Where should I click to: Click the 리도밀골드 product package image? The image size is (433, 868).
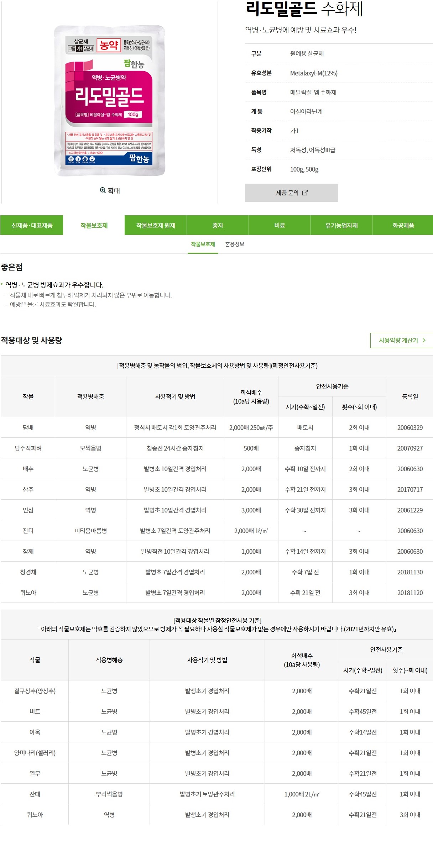click(109, 101)
